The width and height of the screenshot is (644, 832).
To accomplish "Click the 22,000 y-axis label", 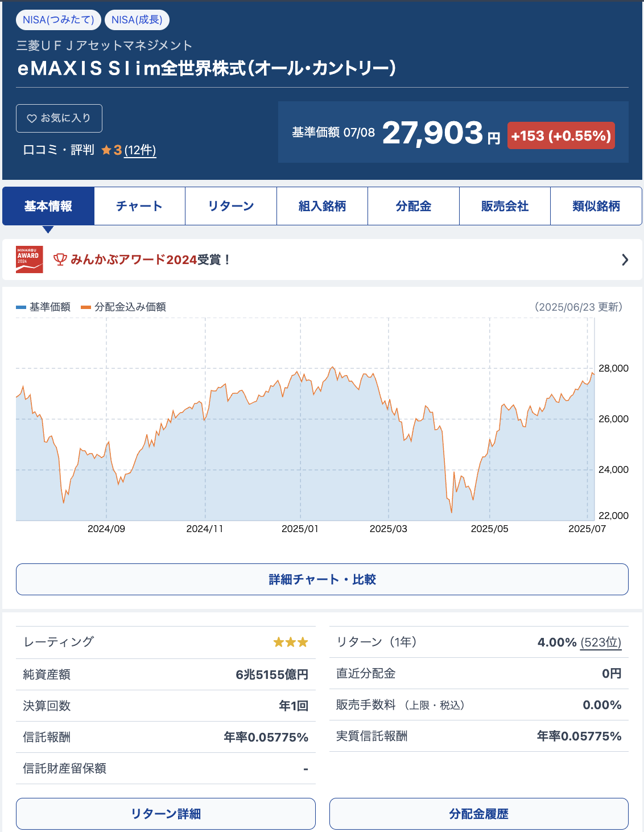I will pyautogui.click(x=614, y=516).
